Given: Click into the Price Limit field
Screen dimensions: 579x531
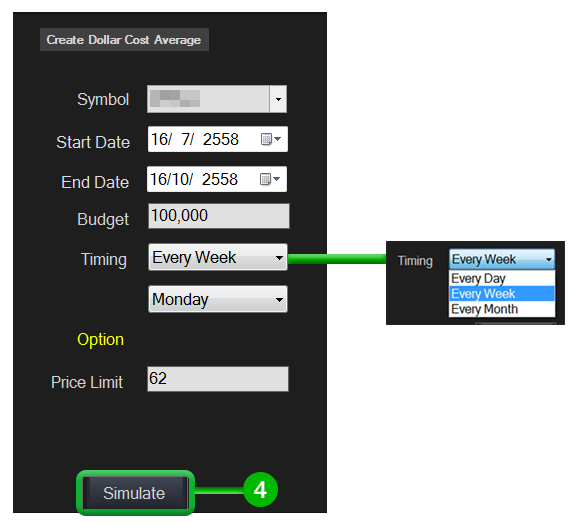Looking at the screenshot, I should point(218,379).
